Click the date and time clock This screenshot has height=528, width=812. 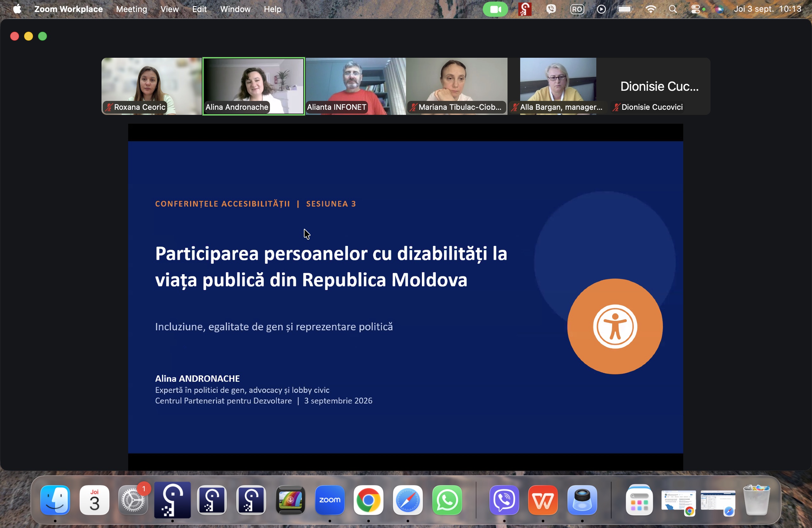pos(767,9)
